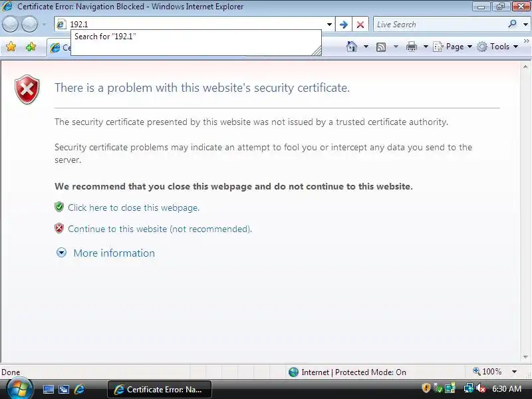This screenshot has height=399, width=532.
Task: Select the Certificate Error browser tab
Action: pos(59,48)
